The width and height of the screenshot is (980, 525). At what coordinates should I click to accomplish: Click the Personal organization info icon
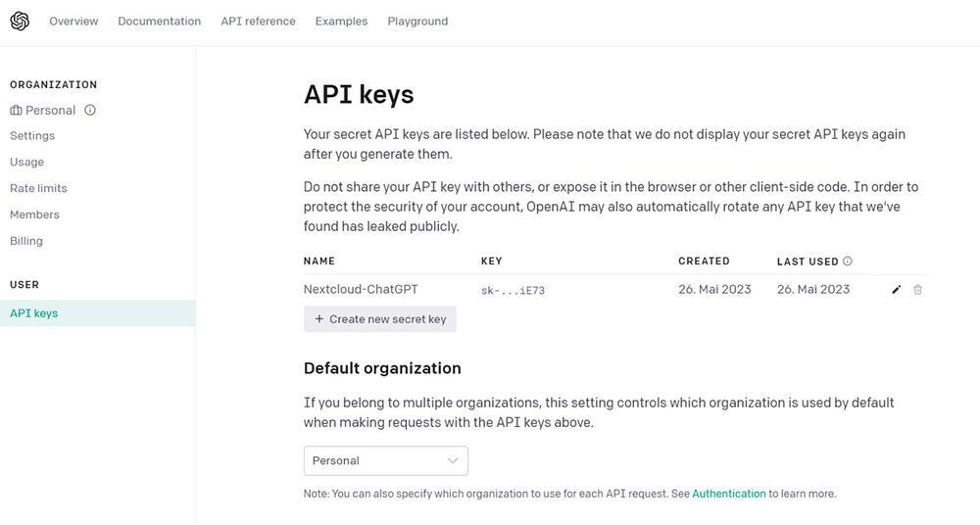[90, 111]
